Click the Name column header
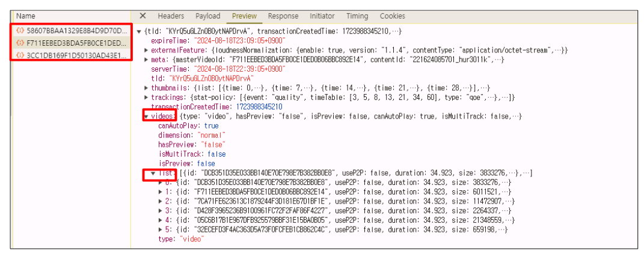The height and width of the screenshot is (259, 644). pyautogui.click(x=26, y=16)
